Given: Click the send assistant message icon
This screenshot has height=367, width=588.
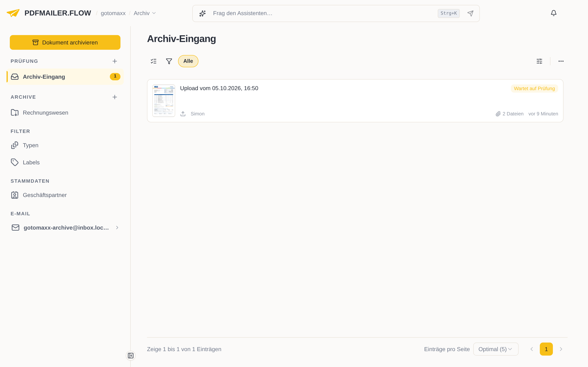Looking at the screenshot, I should click(x=470, y=13).
